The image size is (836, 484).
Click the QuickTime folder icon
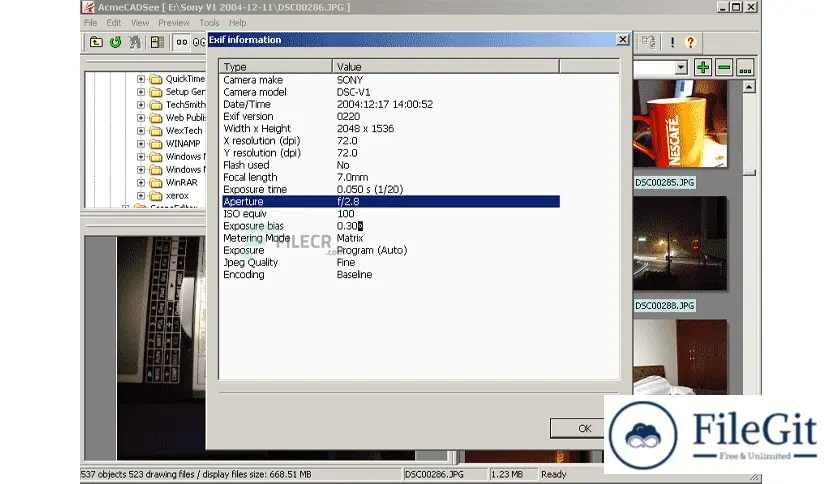[x=156, y=79]
